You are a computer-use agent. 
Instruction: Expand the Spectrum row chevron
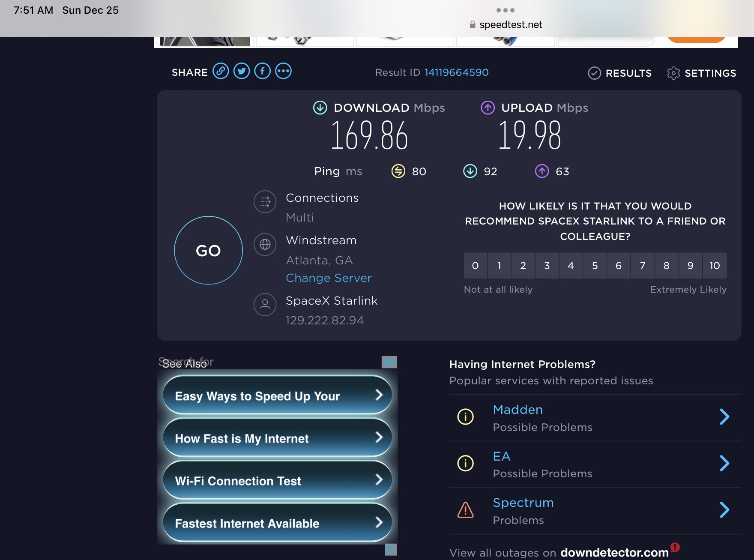(x=724, y=510)
